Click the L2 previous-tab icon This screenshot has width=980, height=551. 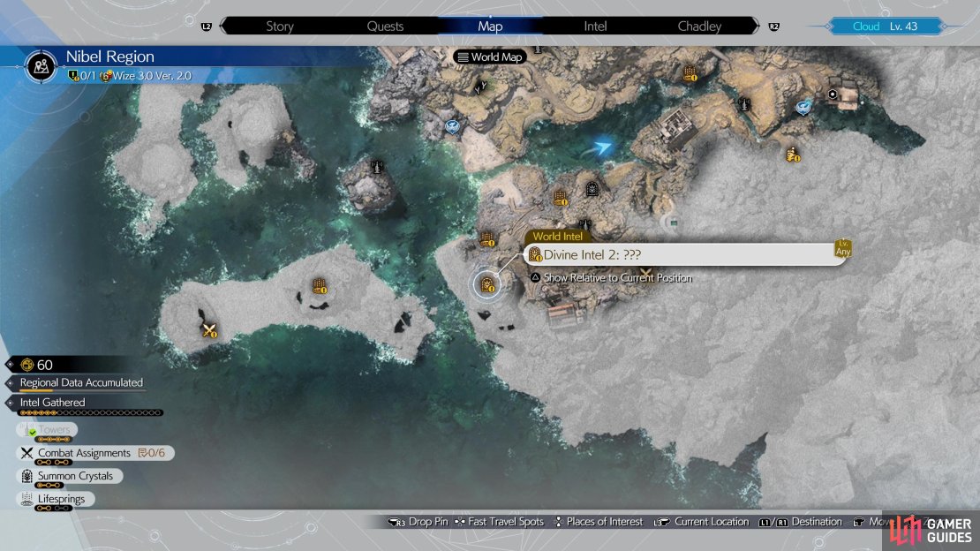pos(207,26)
